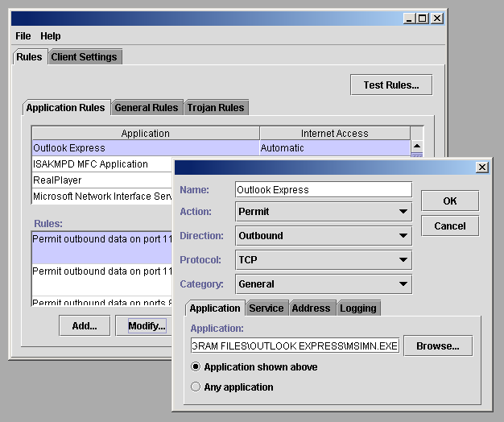504x422 pixels.
Task: Click the Browse... button
Action: click(x=438, y=345)
